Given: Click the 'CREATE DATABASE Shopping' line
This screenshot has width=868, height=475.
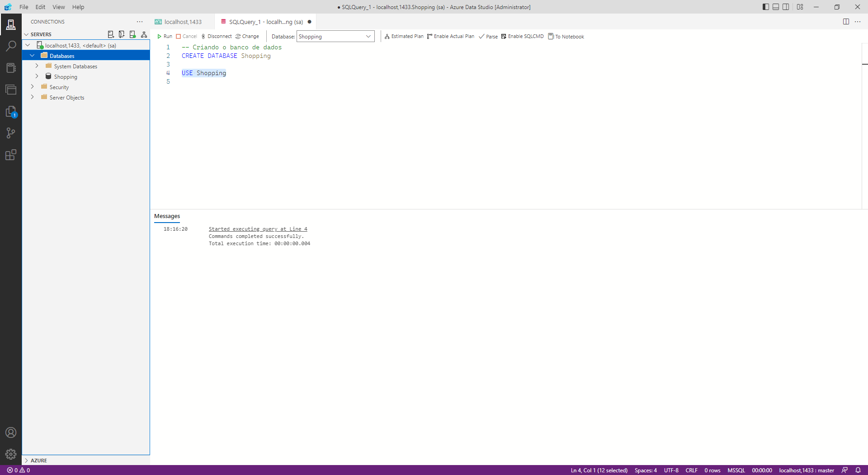Looking at the screenshot, I should click(226, 56).
